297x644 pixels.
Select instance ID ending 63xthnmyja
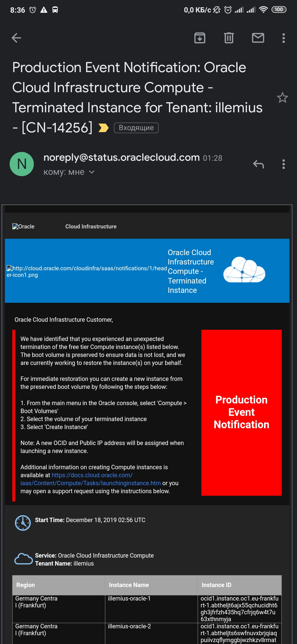tap(240, 609)
